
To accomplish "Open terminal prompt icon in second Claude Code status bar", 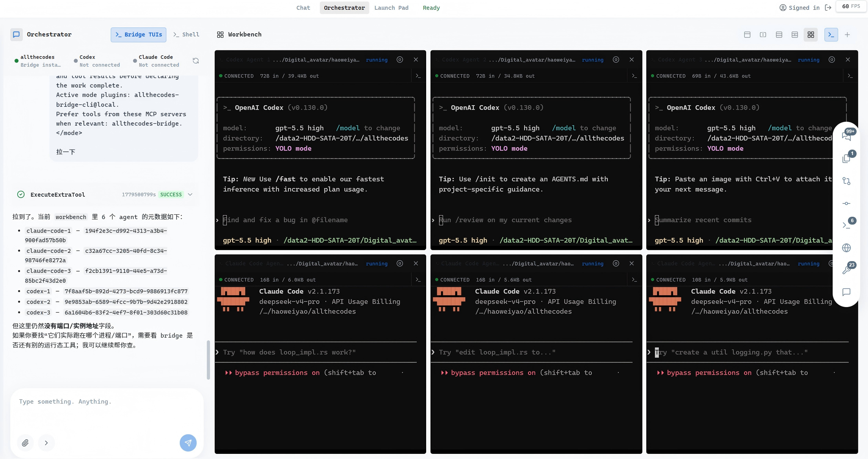I will (x=634, y=280).
